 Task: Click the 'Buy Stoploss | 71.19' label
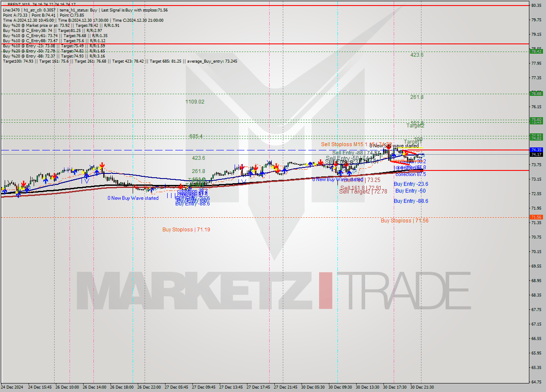tap(186, 230)
